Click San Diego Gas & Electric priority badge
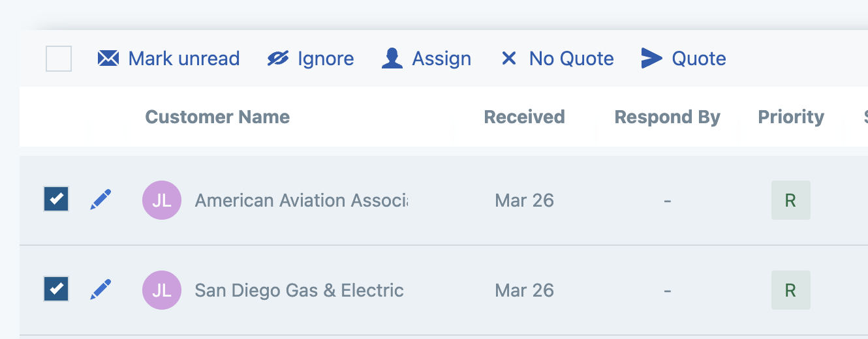The height and width of the screenshot is (339, 868). [790, 290]
